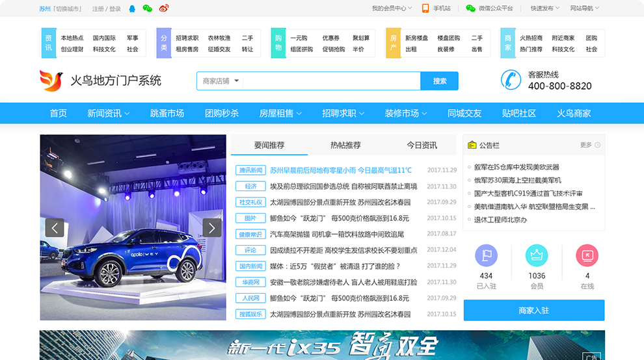The height and width of the screenshot is (360, 644).
Task: Expand the 网站导航 dropdown
Action: coord(584,8)
